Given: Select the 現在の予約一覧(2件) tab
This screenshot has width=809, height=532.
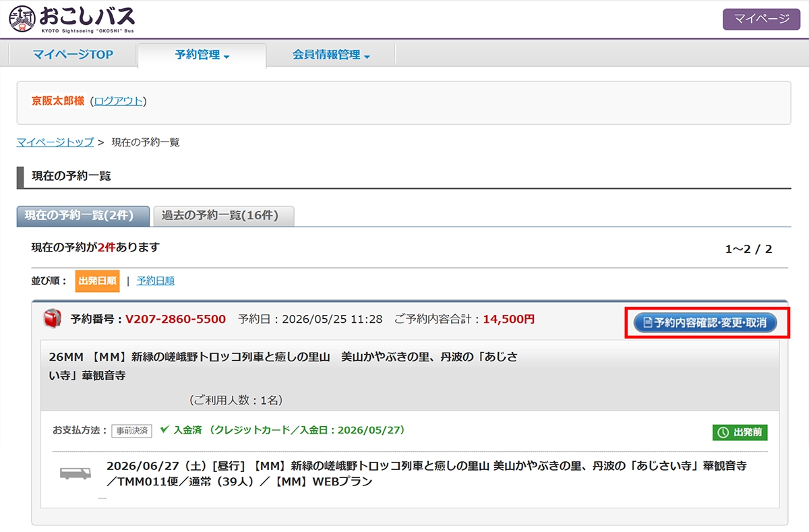Looking at the screenshot, I should [x=84, y=216].
